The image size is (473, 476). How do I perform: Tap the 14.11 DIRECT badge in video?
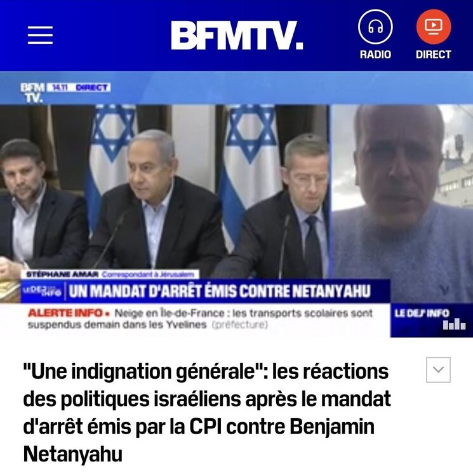click(x=78, y=88)
